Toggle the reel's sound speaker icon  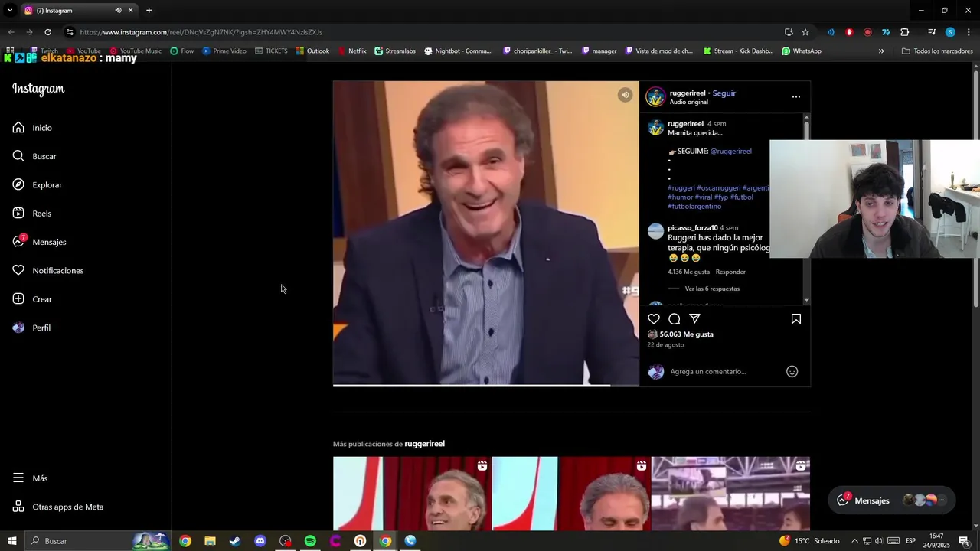click(x=625, y=95)
